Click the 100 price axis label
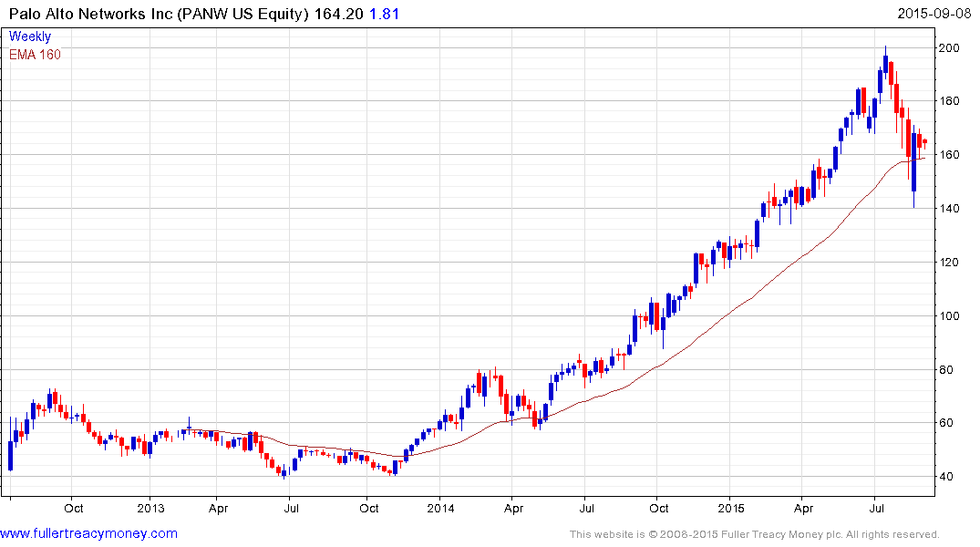The width and height of the screenshot is (980, 547). 949,315
